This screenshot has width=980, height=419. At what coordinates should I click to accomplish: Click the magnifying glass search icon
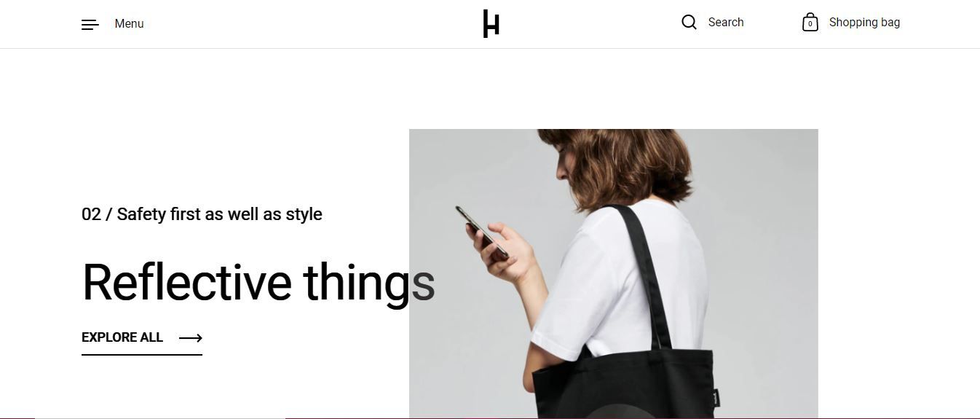click(x=689, y=22)
